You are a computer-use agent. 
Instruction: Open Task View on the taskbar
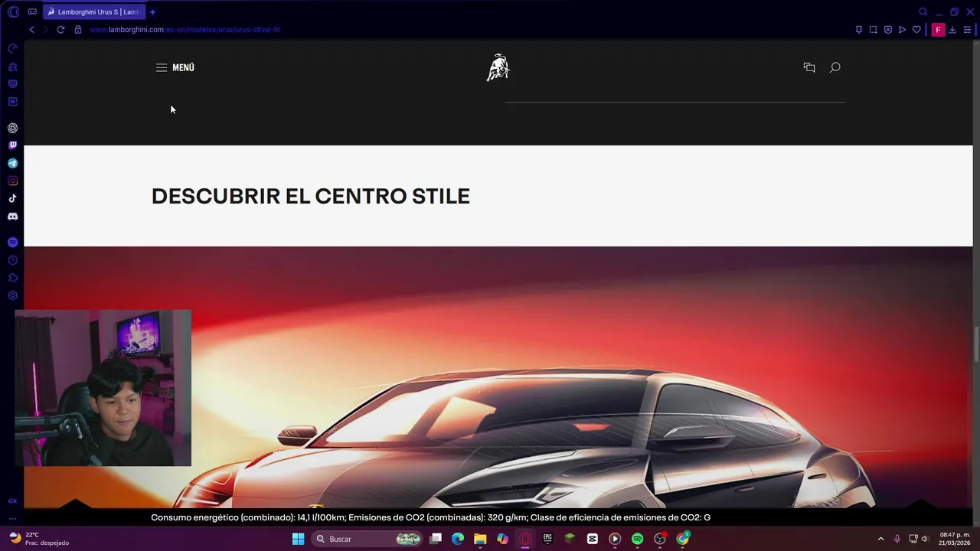pos(436,539)
